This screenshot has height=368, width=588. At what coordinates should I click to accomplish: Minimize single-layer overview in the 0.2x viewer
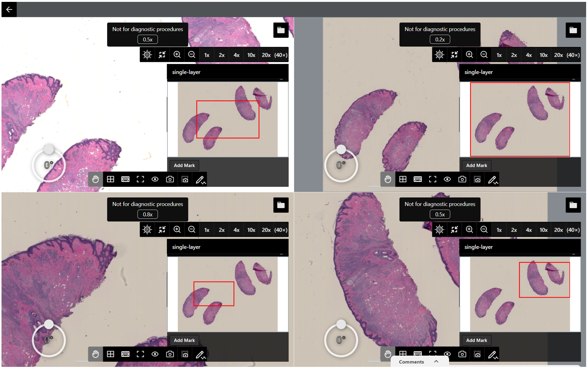(573, 79)
